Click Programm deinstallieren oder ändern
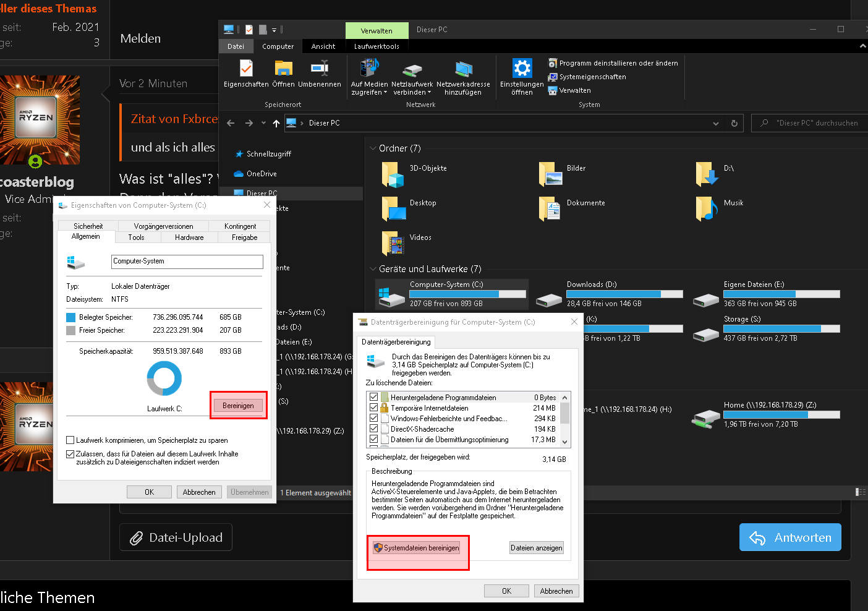 point(613,63)
